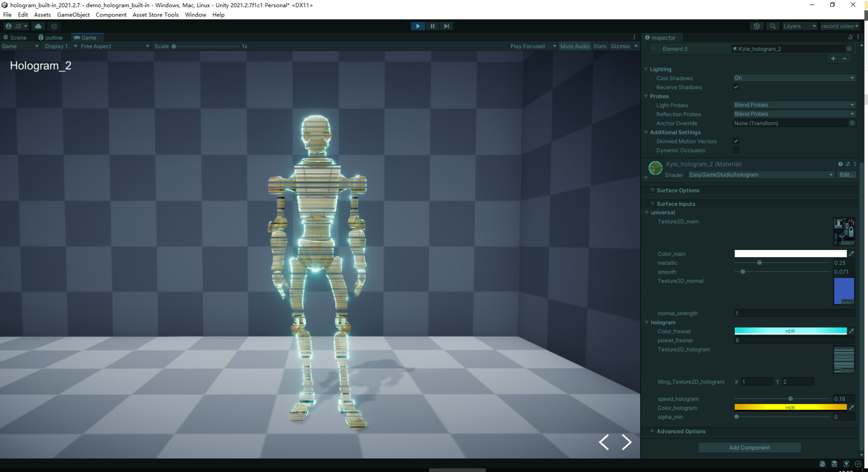Click the Texture2D_normal thumbnail
The height and width of the screenshot is (472, 868).
[x=843, y=291]
